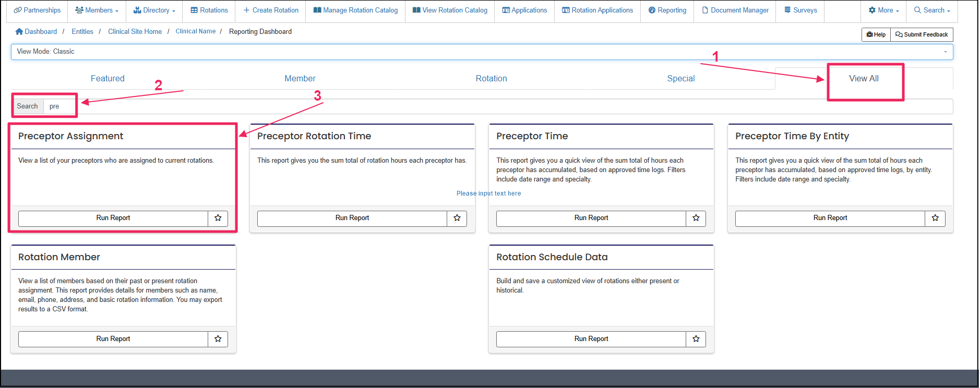Click the Rotation Applications card icon

coord(566,10)
